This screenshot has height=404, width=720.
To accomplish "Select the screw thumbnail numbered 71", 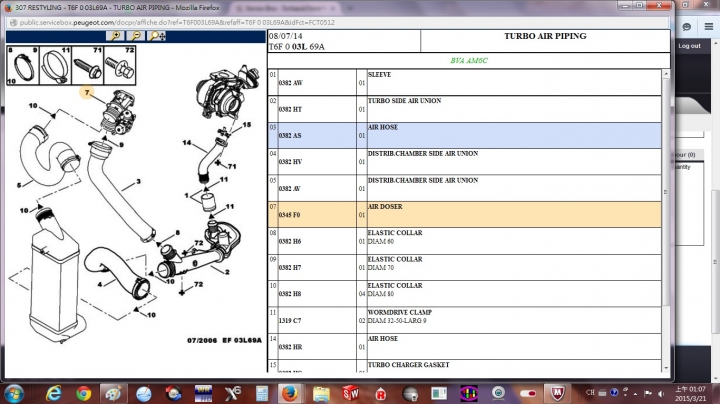I will 88,65.
